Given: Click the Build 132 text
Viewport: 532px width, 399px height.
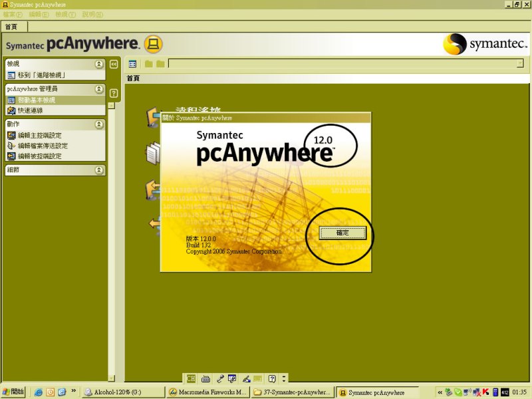Looking at the screenshot, I should click(198, 245).
